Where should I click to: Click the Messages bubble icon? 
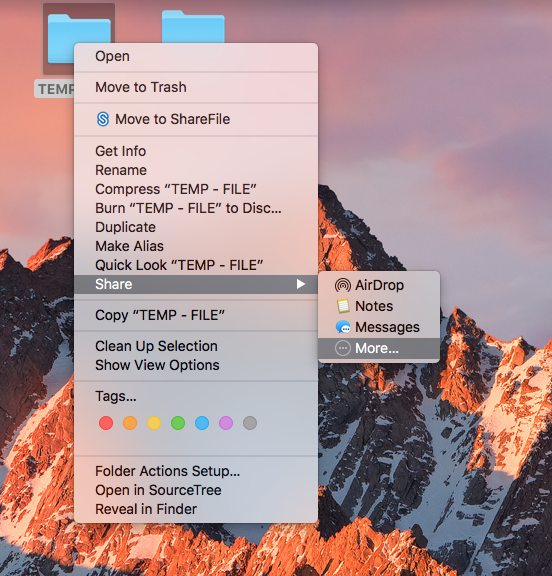(x=343, y=327)
